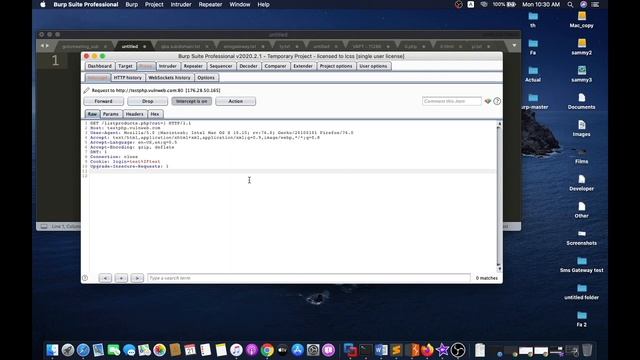Open Microsoft Word from the Dock
This screenshot has width=640, height=360.
tap(381, 350)
